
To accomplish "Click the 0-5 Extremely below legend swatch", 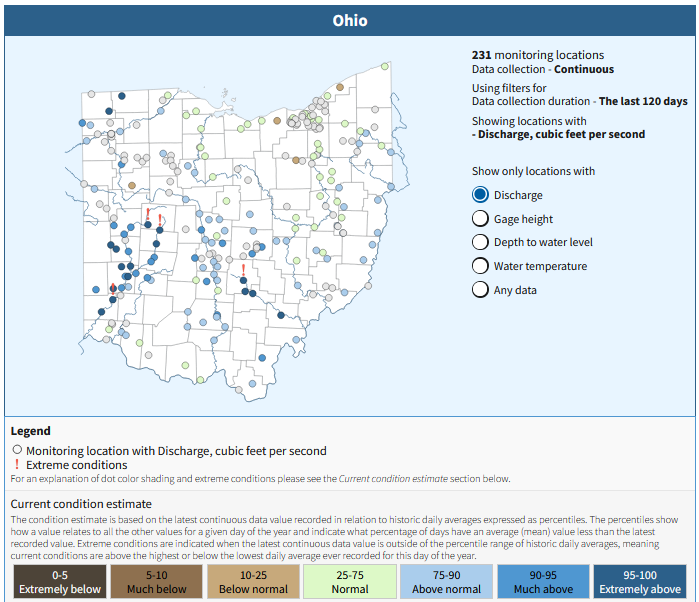I will [60, 581].
